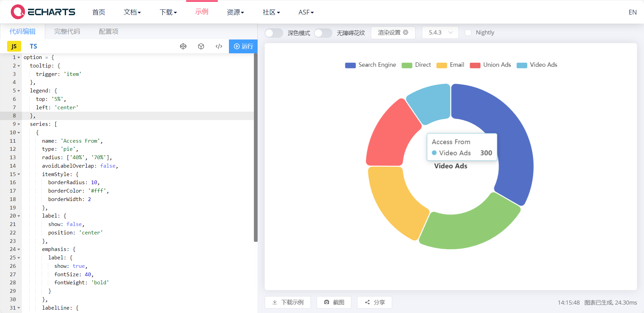Click the download arrow icon in 下载示例
644x313 pixels.
[275, 302]
